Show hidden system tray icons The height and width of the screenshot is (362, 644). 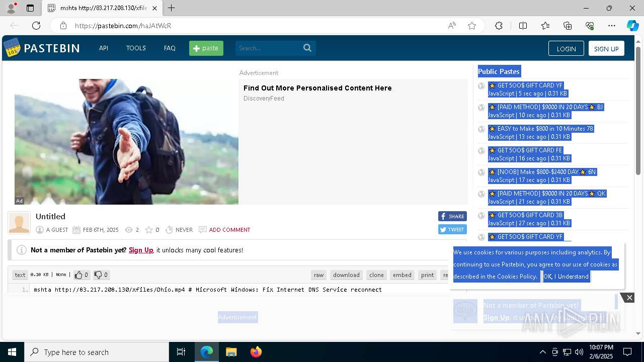542,352
